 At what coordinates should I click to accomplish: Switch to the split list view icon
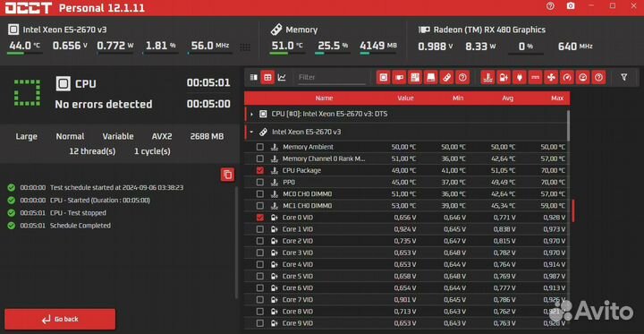(x=253, y=77)
